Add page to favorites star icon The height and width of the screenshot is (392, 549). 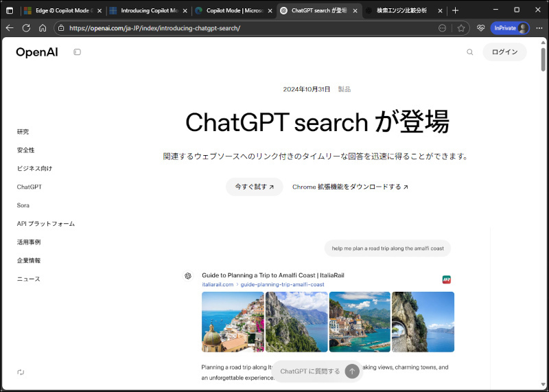pos(461,28)
